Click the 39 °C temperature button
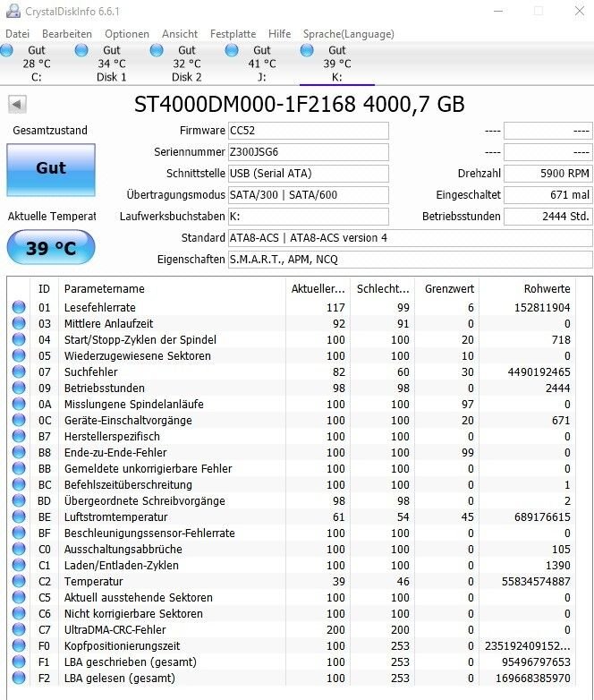This screenshot has height=700, width=594. coord(51,247)
